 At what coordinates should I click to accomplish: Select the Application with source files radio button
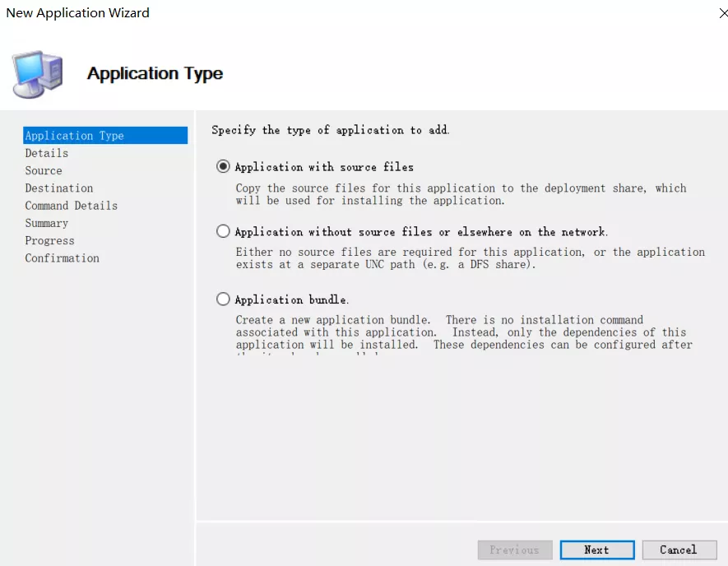click(223, 166)
